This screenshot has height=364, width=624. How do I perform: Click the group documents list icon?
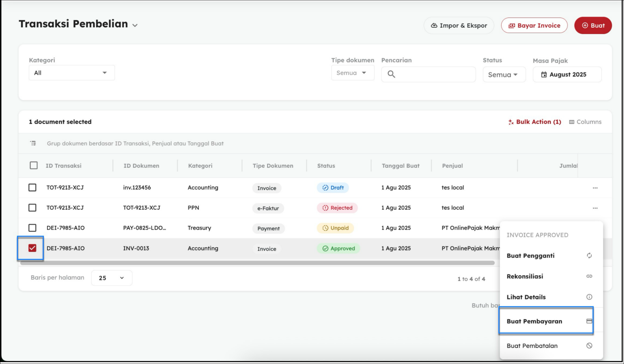(x=33, y=143)
